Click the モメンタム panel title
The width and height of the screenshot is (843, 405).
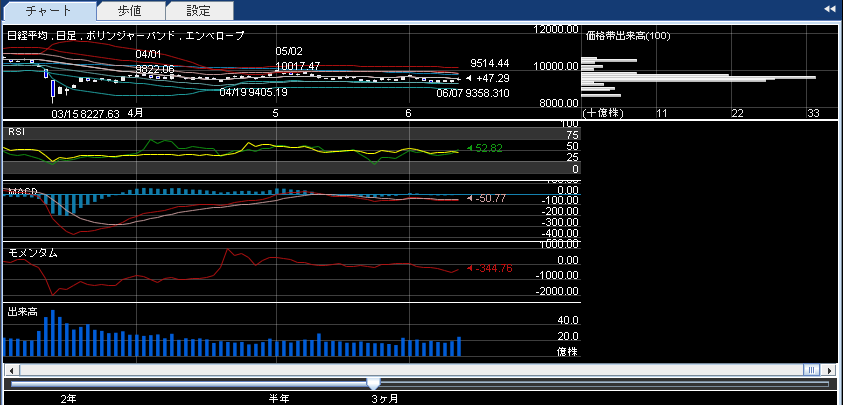point(32,253)
